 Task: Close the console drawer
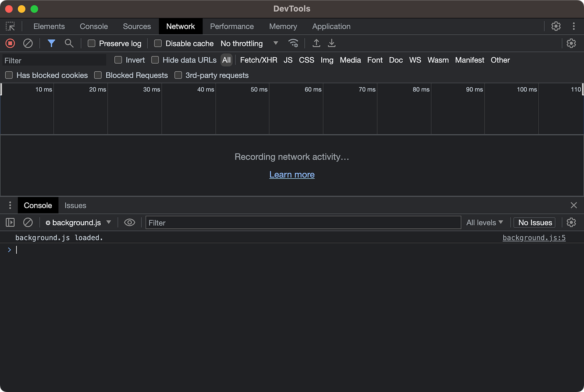coord(574,206)
